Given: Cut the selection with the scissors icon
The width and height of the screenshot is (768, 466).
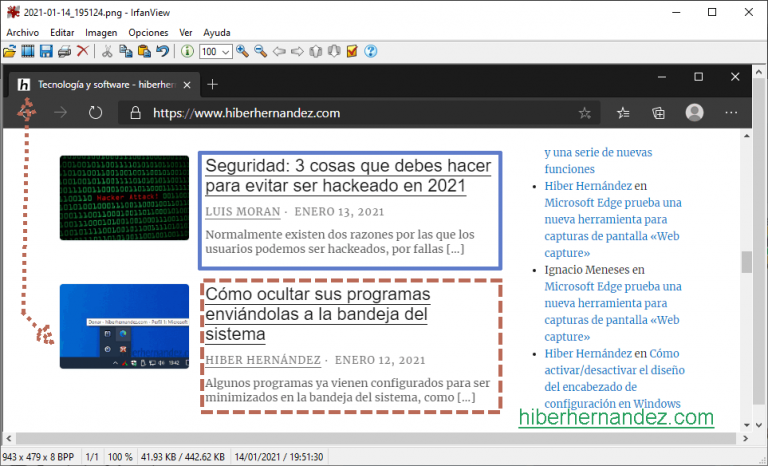Looking at the screenshot, I should point(108,51).
